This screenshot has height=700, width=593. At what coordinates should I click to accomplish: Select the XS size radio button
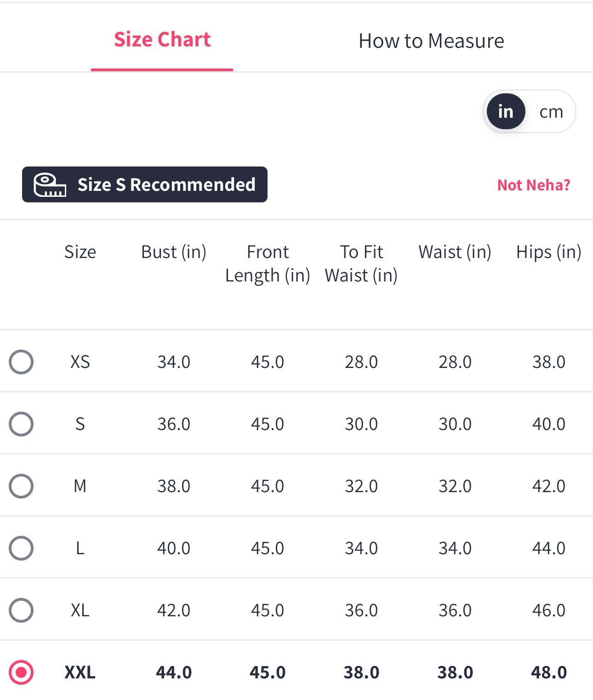click(21, 362)
